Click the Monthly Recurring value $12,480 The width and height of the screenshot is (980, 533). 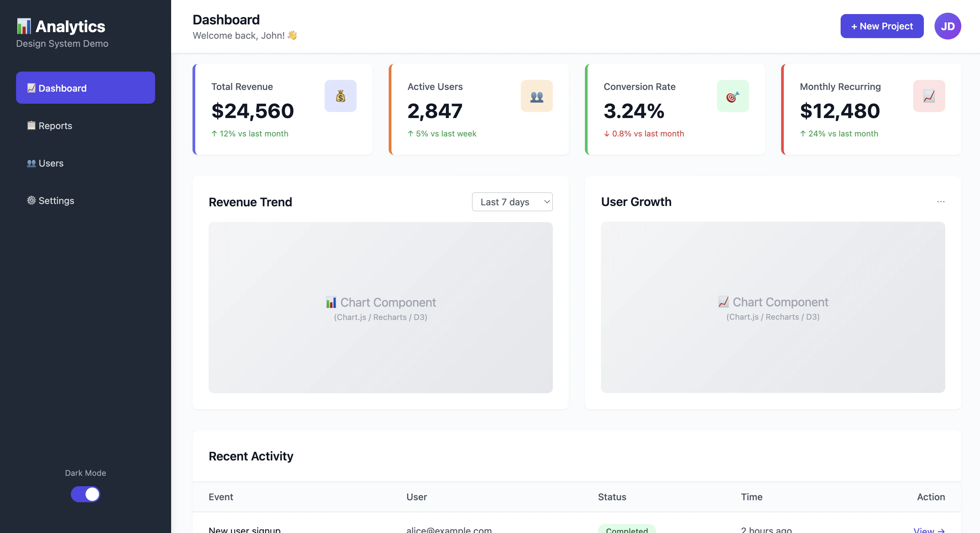pos(840,111)
